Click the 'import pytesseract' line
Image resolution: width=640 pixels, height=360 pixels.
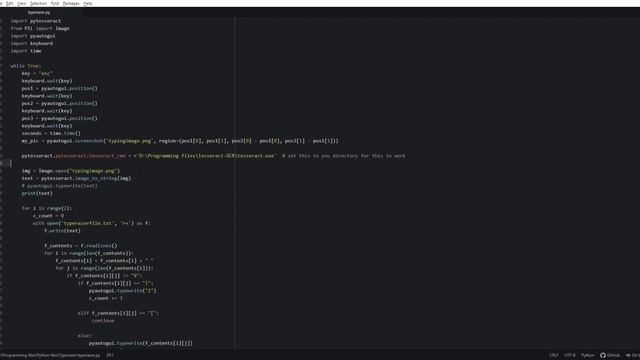(x=36, y=21)
